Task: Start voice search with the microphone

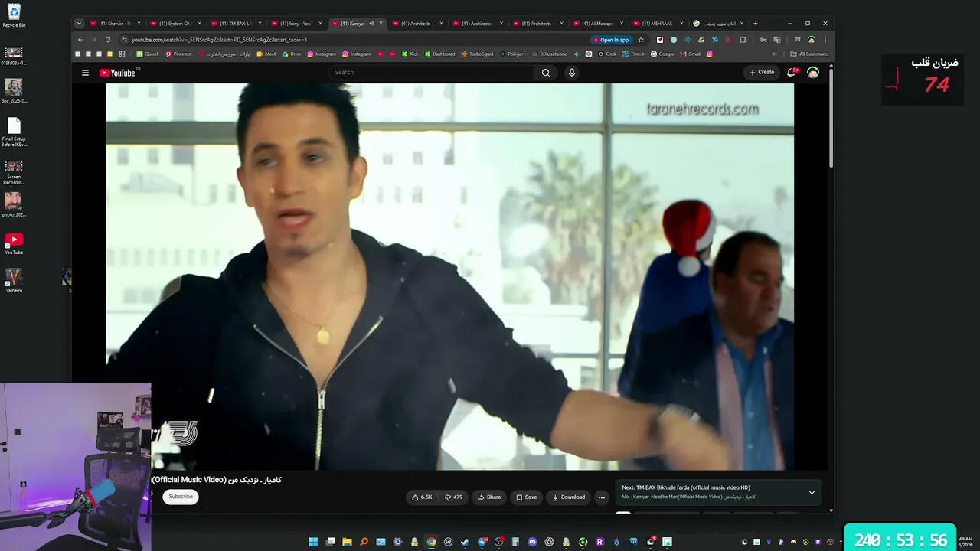Action: [571, 73]
